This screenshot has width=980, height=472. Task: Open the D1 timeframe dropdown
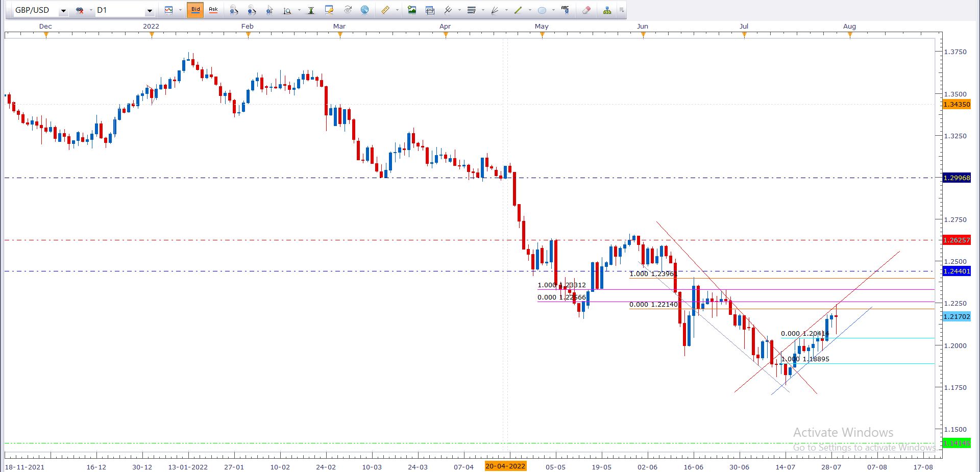click(150, 11)
